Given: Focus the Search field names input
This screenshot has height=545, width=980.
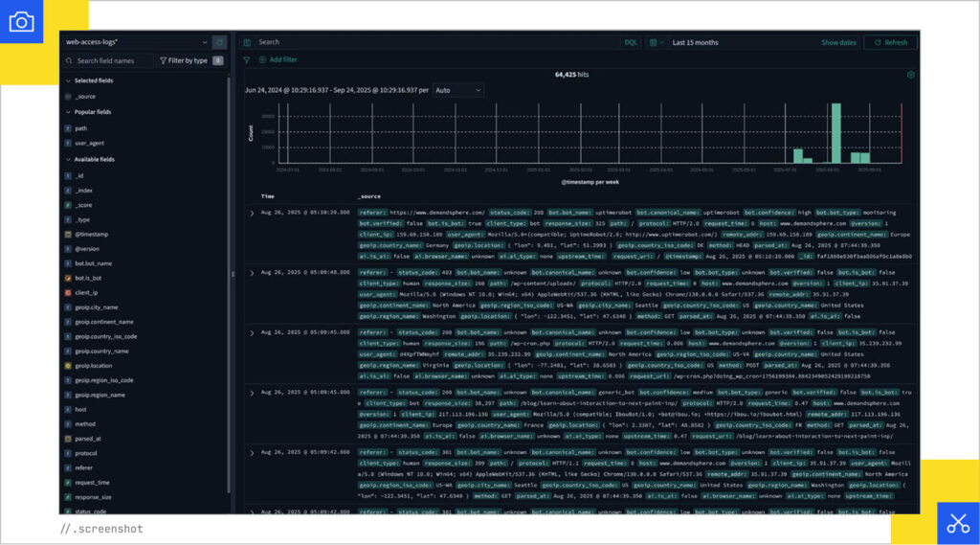Looking at the screenshot, I should pyautogui.click(x=109, y=60).
